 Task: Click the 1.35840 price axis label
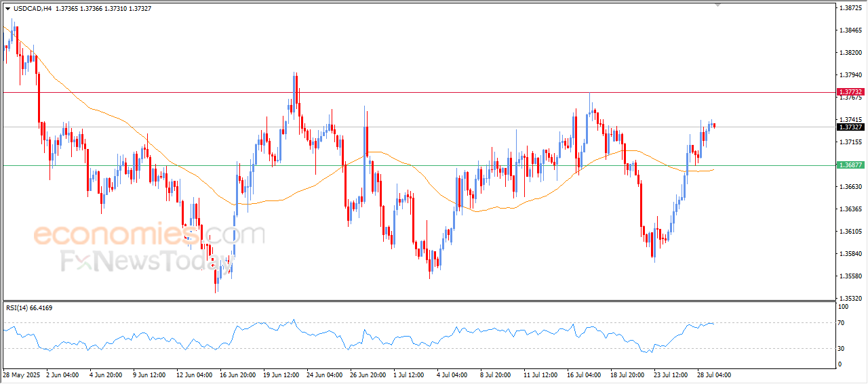tap(850, 254)
